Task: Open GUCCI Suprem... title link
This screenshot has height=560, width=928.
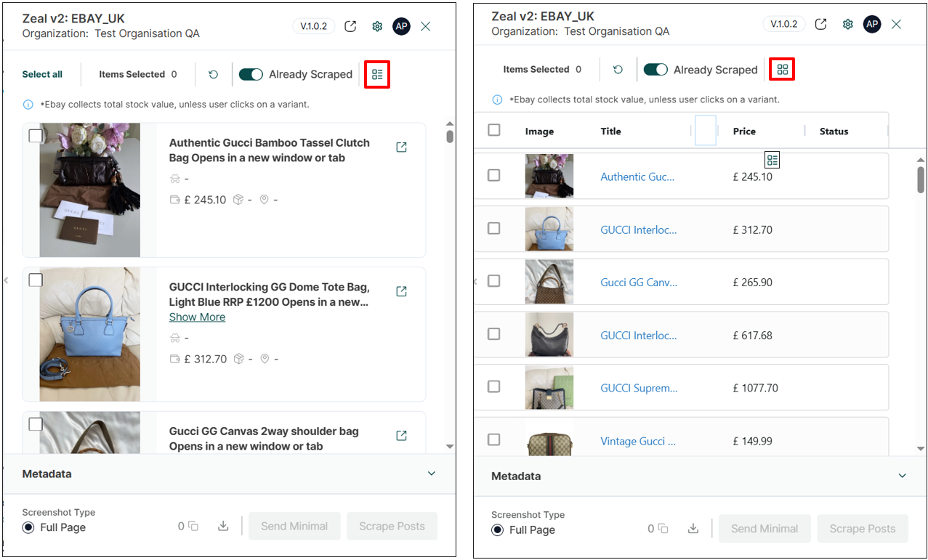Action: (639, 388)
